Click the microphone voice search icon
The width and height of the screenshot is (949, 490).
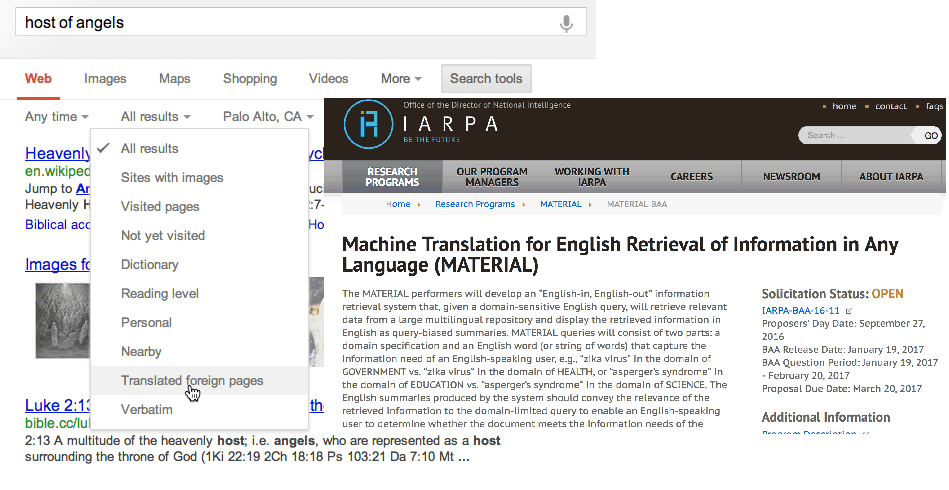coord(566,23)
